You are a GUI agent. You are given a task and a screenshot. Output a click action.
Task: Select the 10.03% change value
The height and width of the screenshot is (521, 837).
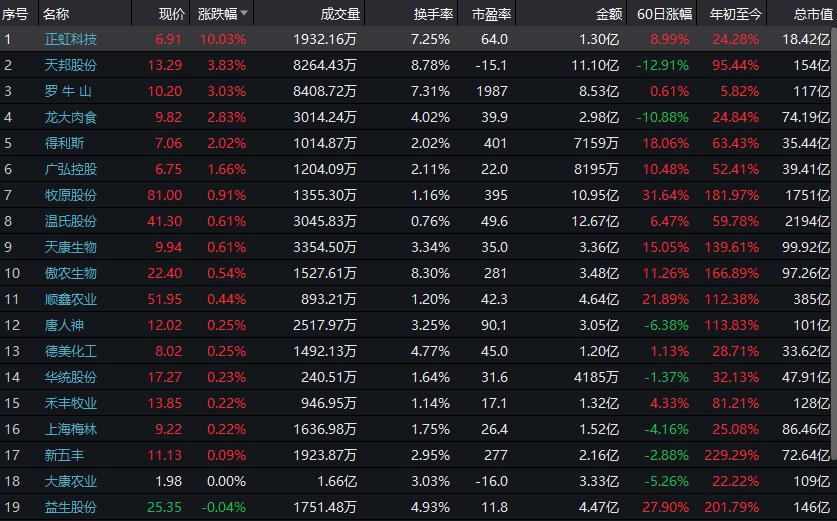click(223, 39)
